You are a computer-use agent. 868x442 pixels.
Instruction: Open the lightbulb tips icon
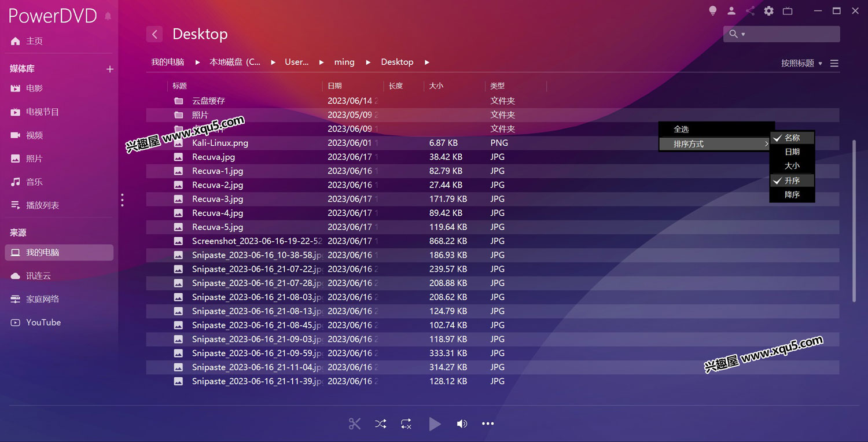click(713, 10)
